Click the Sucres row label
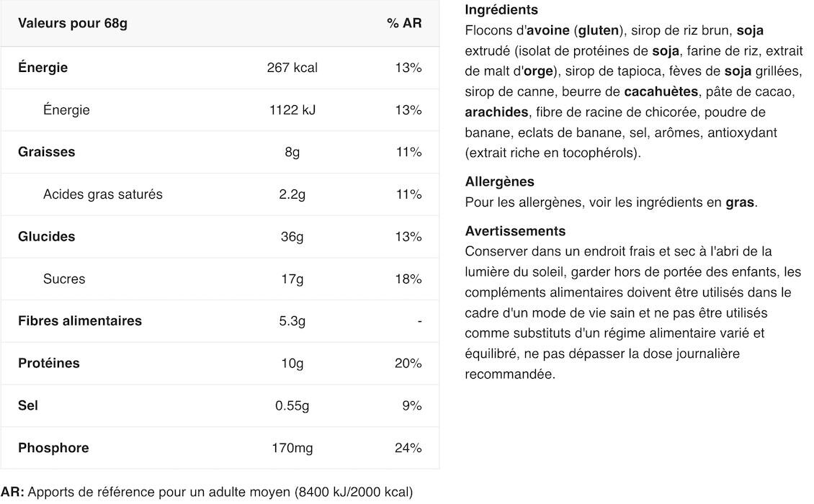 [64, 279]
